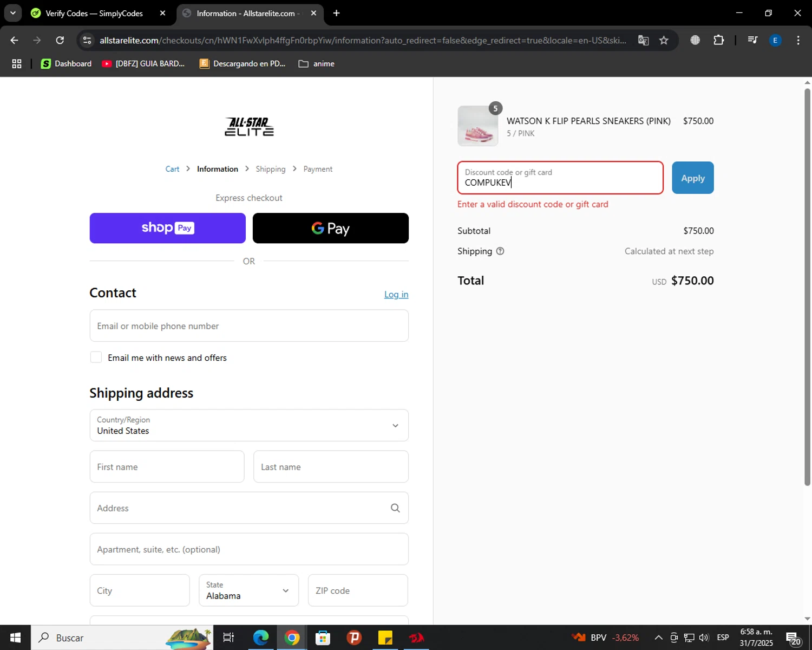Click the Log in link
The width and height of the screenshot is (812, 650).
pos(396,294)
